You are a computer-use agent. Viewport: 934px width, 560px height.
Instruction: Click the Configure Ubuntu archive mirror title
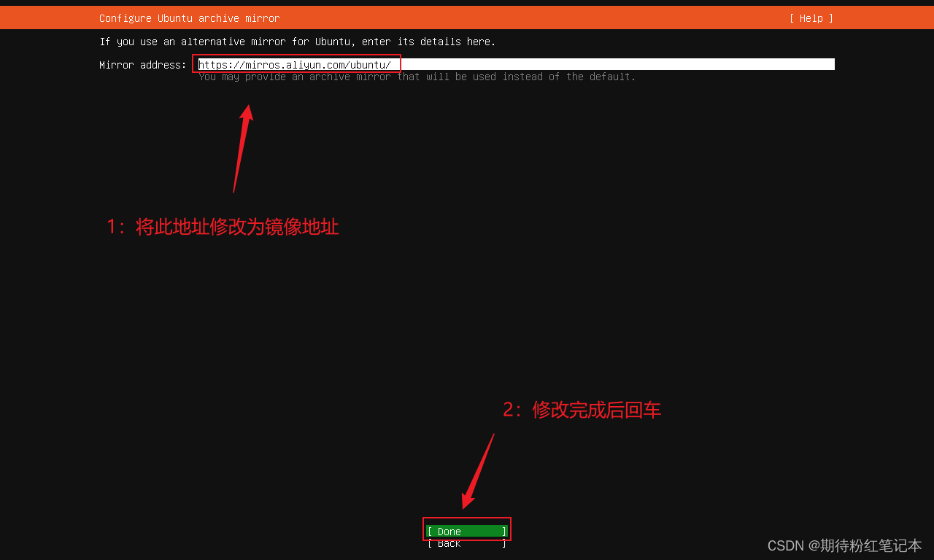[x=189, y=17]
